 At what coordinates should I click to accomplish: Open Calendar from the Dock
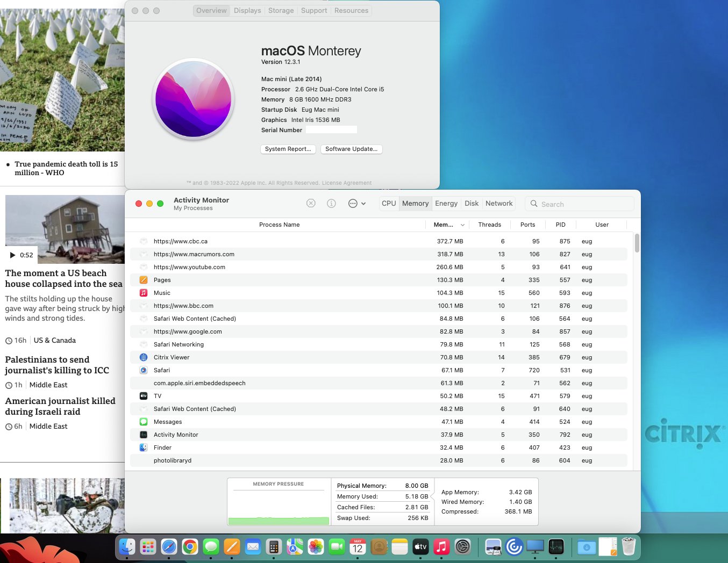[358, 547]
